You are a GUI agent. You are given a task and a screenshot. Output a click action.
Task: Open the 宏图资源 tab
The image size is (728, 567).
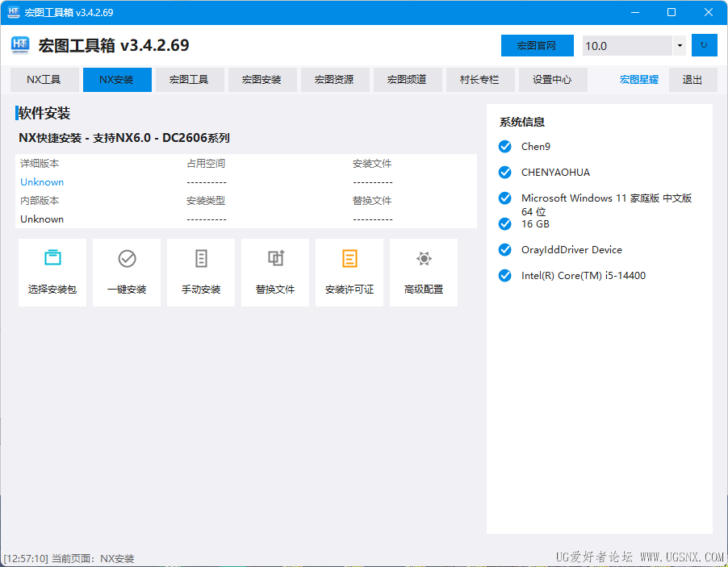[x=335, y=80]
